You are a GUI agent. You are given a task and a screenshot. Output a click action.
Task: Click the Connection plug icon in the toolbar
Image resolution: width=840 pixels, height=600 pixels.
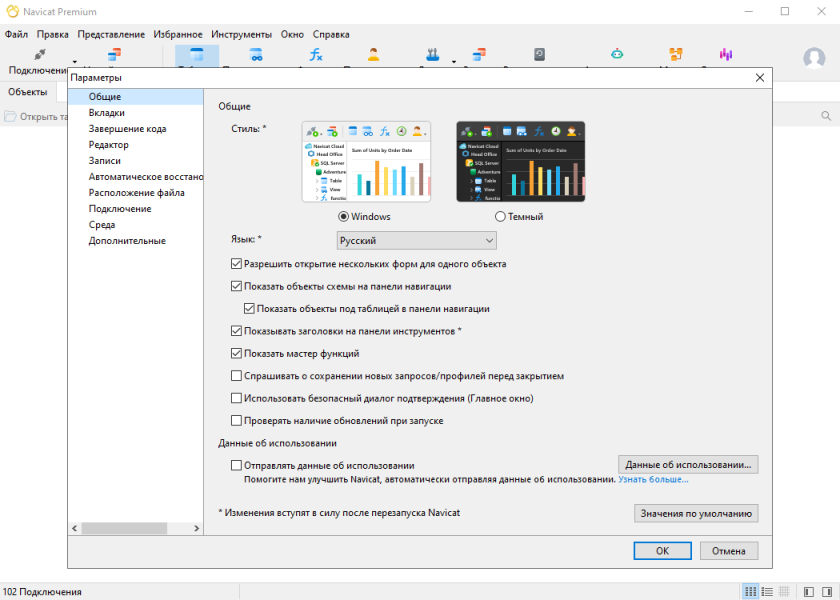[40, 54]
